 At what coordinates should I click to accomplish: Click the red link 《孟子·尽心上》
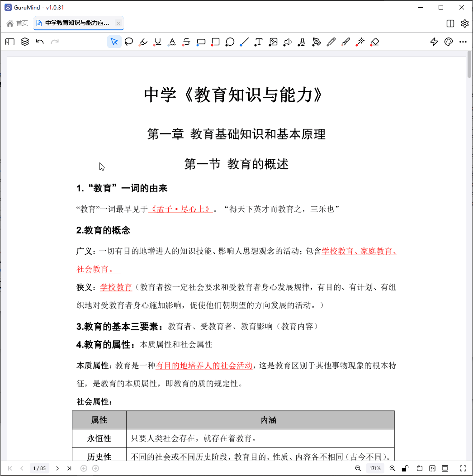pos(180,209)
